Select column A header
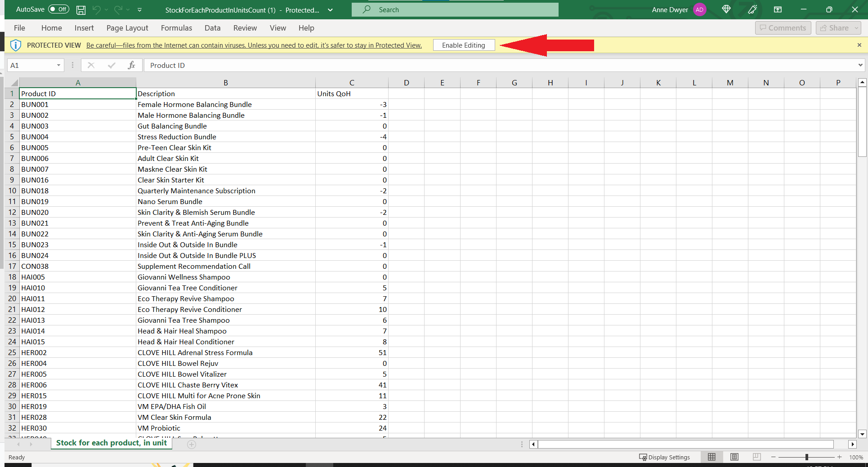868x467 pixels. click(x=78, y=83)
